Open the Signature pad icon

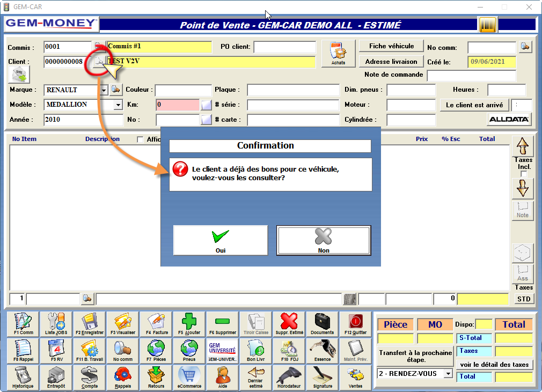pos(322,378)
